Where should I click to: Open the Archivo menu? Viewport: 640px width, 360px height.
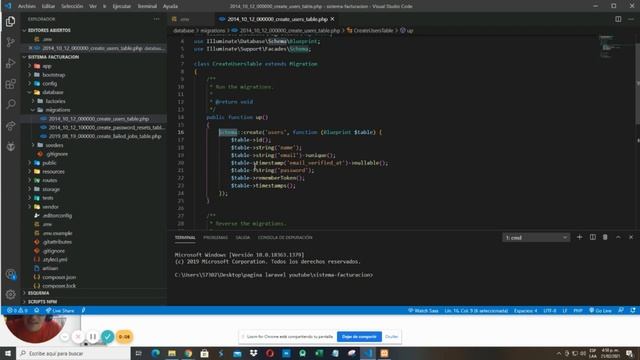tap(27, 6)
